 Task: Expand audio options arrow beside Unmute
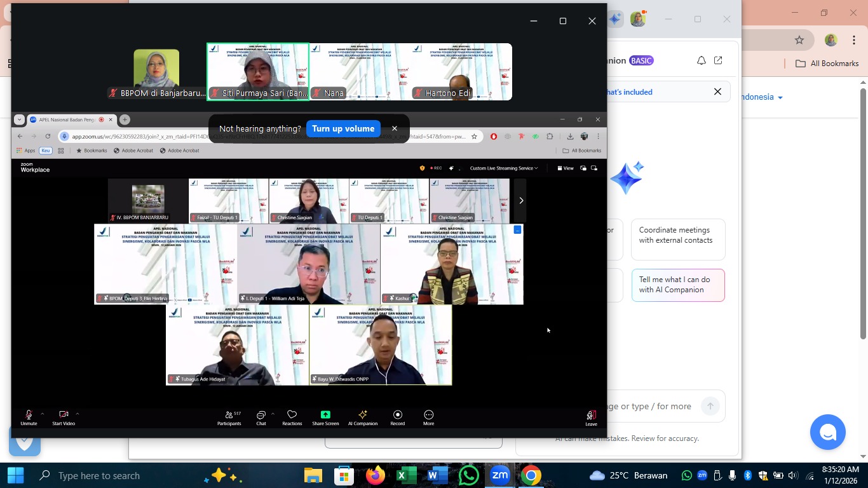point(43,414)
